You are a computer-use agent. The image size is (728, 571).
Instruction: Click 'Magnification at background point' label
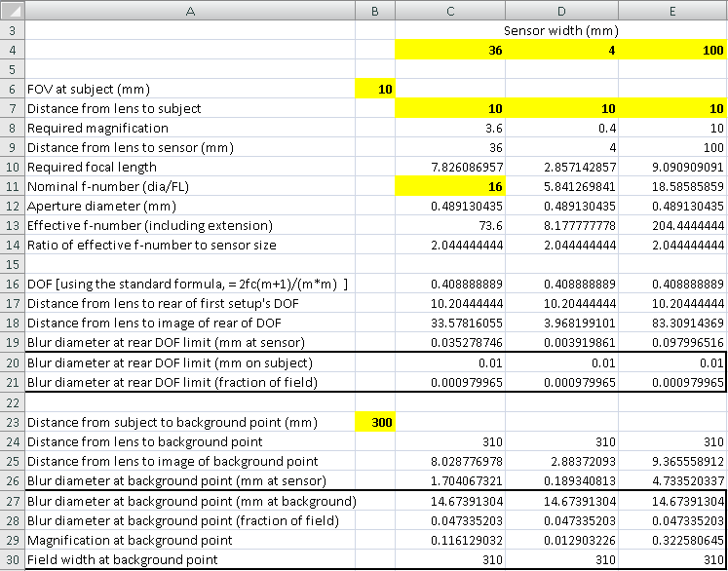pyautogui.click(x=130, y=541)
